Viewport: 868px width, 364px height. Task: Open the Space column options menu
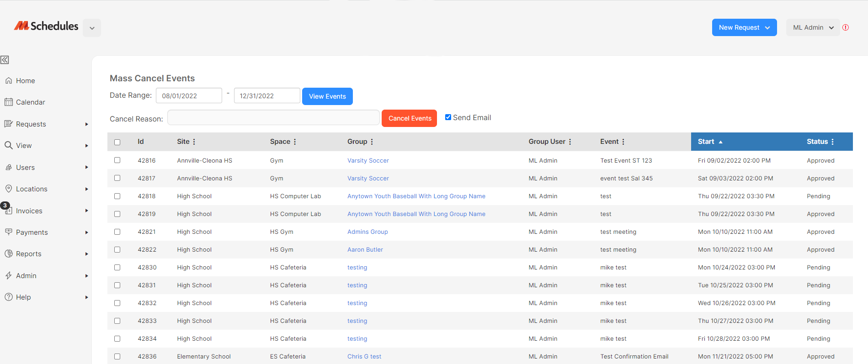(295, 142)
